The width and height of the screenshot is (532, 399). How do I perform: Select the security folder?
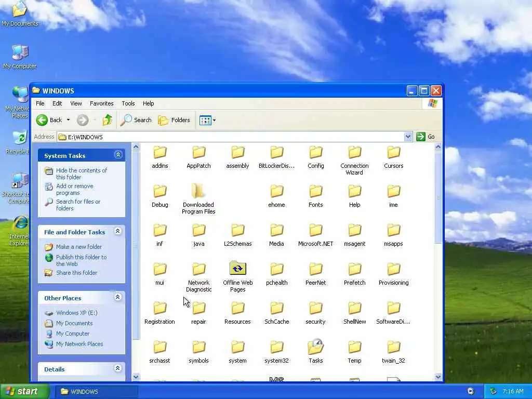point(316,313)
